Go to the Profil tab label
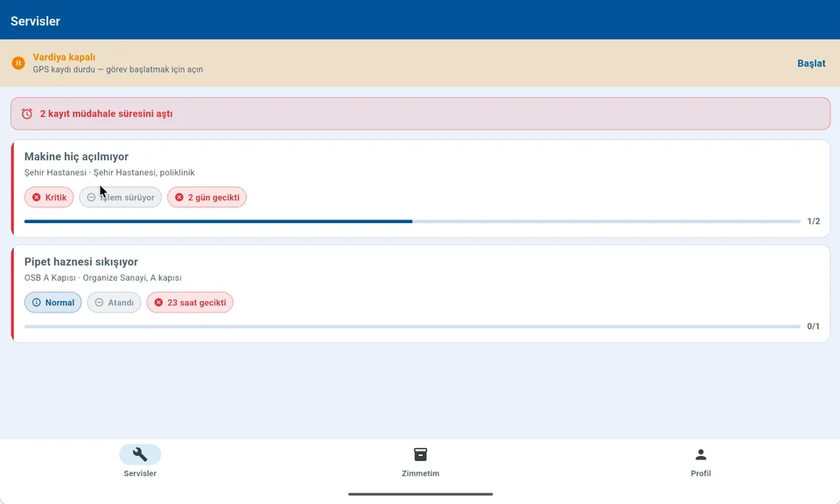Viewport: 840px width, 504px height. click(701, 473)
